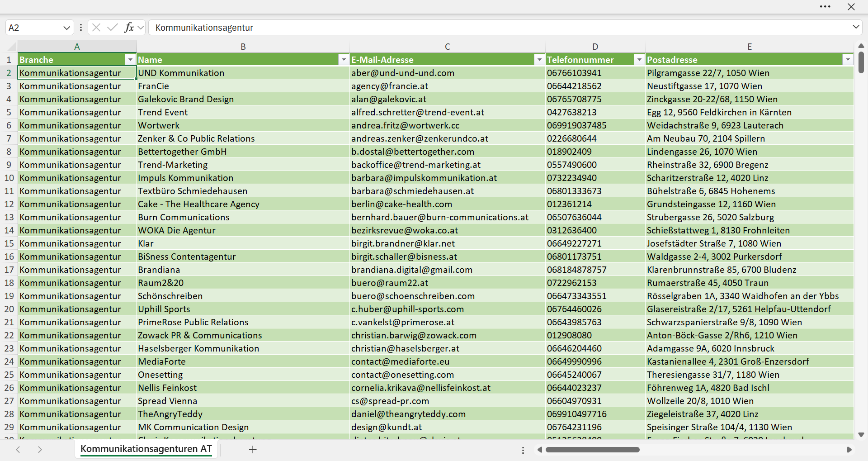Select cell 'BiSness Contentagentur'

click(x=243, y=257)
